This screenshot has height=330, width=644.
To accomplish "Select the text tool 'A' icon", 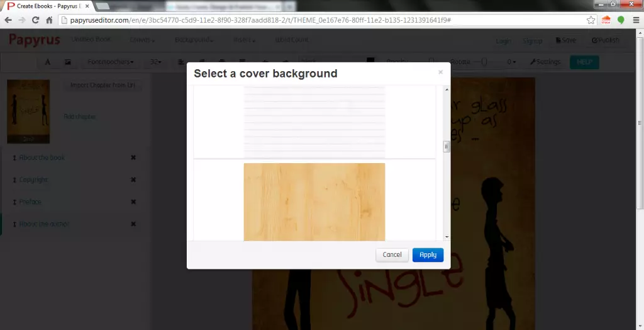I will pyautogui.click(x=48, y=62).
